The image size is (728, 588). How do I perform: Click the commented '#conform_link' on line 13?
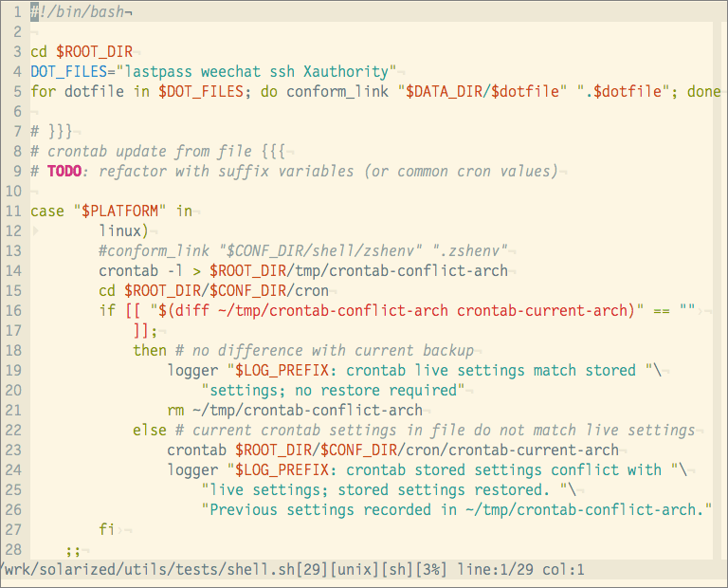(154, 250)
